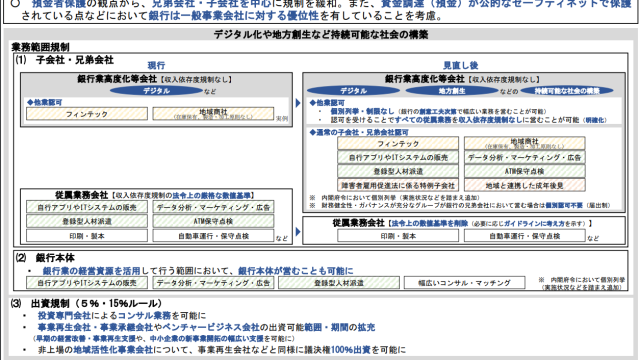Click 法令上の数値基準を削除 blue text
Viewport: 640px width, 360px height.
(x=430, y=223)
